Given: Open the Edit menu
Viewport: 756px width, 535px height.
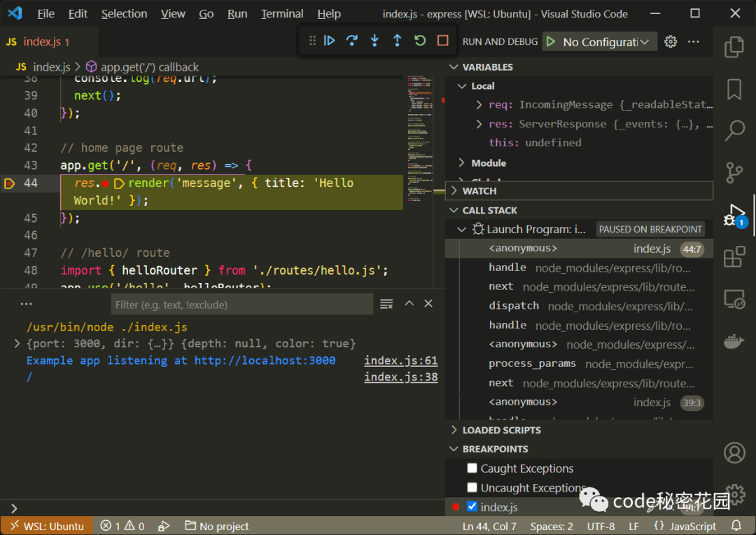Looking at the screenshot, I should pyautogui.click(x=78, y=13).
